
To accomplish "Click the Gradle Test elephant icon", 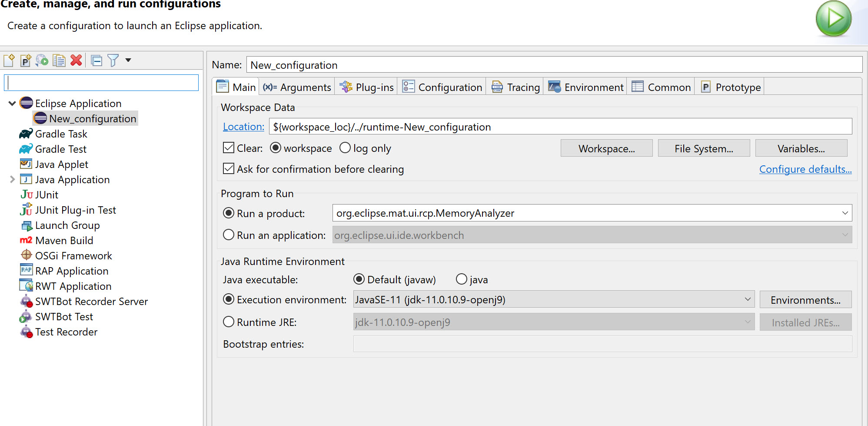I will (x=26, y=149).
